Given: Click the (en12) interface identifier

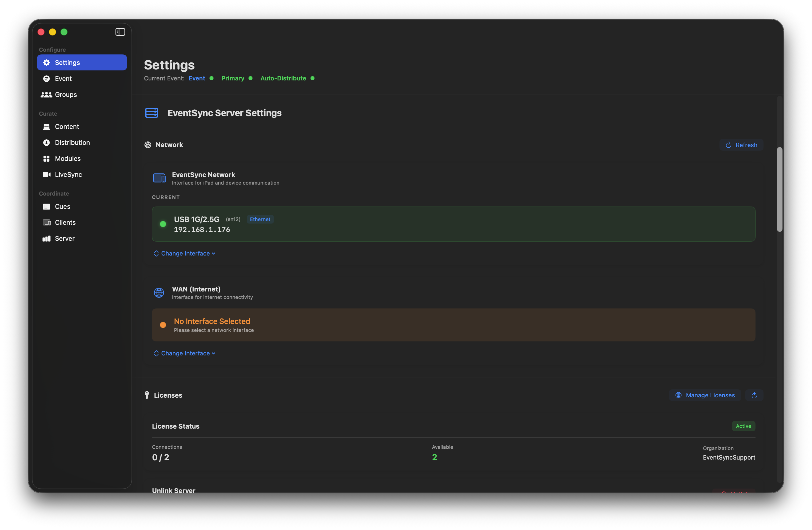Looking at the screenshot, I should click(x=233, y=219).
